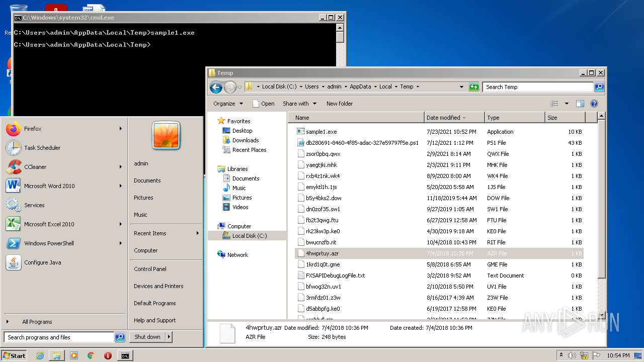Image resolution: width=644 pixels, height=362 pixels.
Task: Click the Start button
Action: click(x=14, y=355)
